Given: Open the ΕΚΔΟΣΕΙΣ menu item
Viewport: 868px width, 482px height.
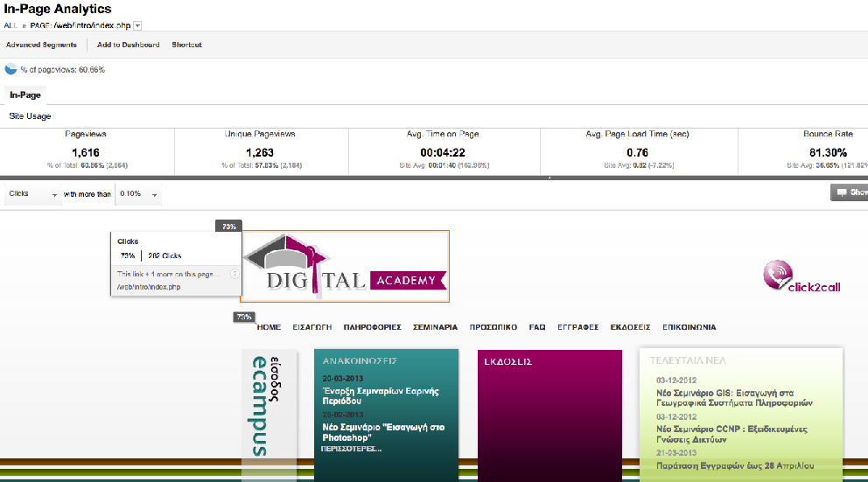Looking at the screenshot, I should click(631, 327).
